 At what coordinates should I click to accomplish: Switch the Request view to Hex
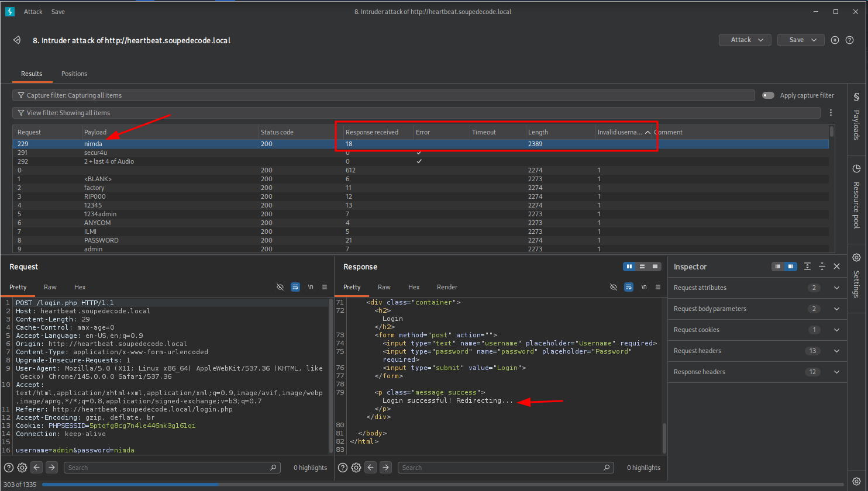[80, 287]
